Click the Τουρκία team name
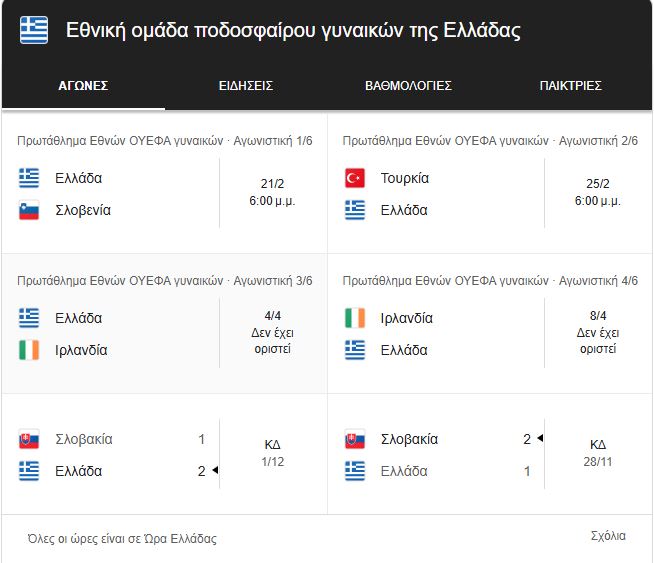This screenshot has height=563, width=654. (405, 178)
